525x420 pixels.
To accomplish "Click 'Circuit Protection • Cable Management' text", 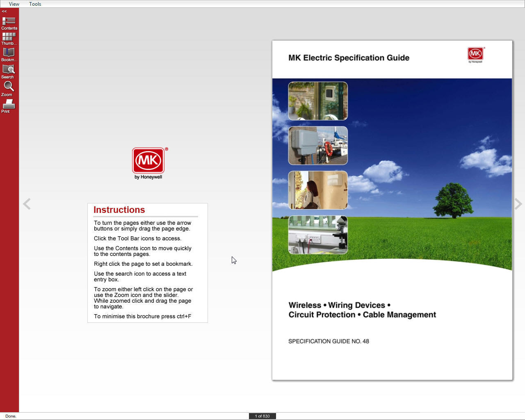I will click(x=362, y=315).
